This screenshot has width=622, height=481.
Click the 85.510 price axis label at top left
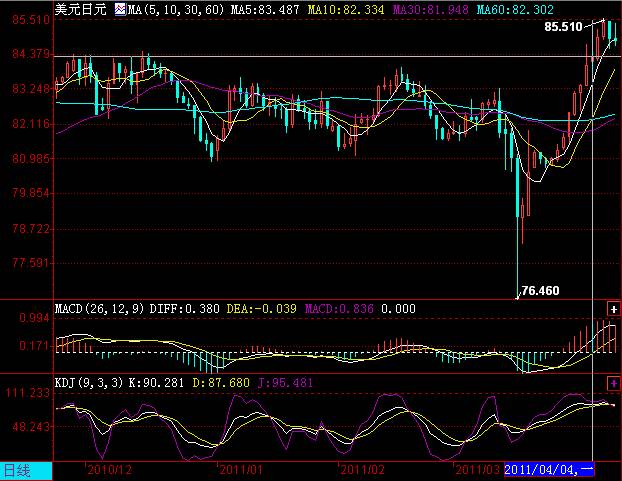point(31,19)
